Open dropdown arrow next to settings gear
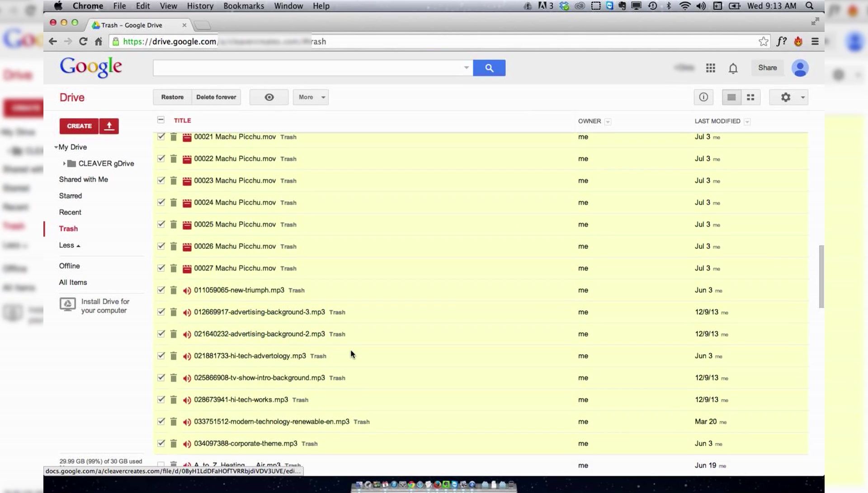Viewport: 868px width, 493px height. 803,97
